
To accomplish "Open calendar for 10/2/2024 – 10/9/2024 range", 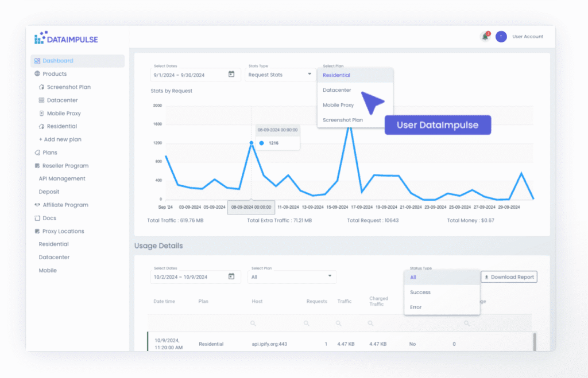I will point(231,276).
